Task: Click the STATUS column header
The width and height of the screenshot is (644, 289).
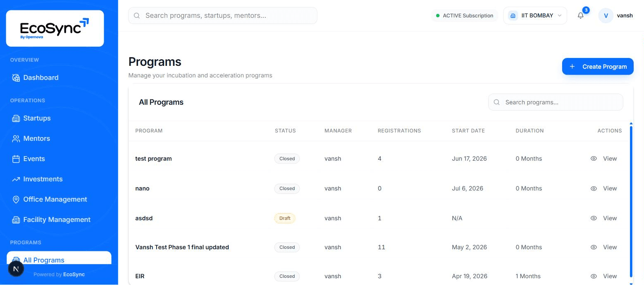Action: [285, 131]
